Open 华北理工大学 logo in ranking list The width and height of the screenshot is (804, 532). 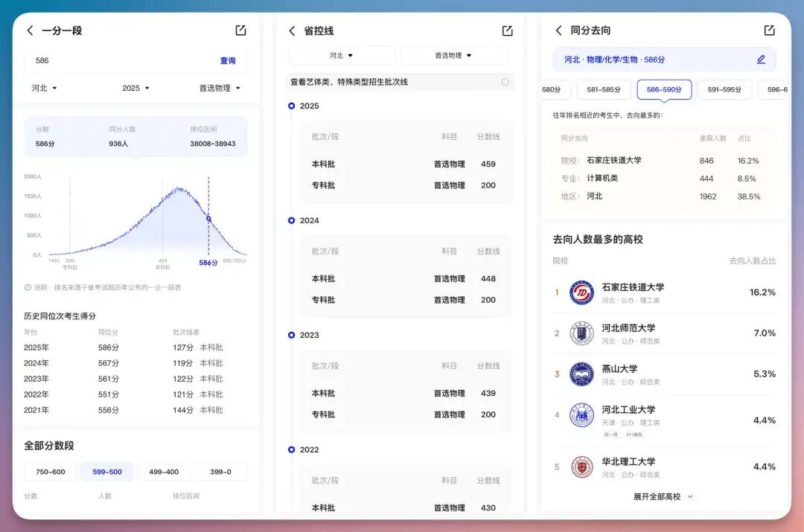[x=581, y=467]
